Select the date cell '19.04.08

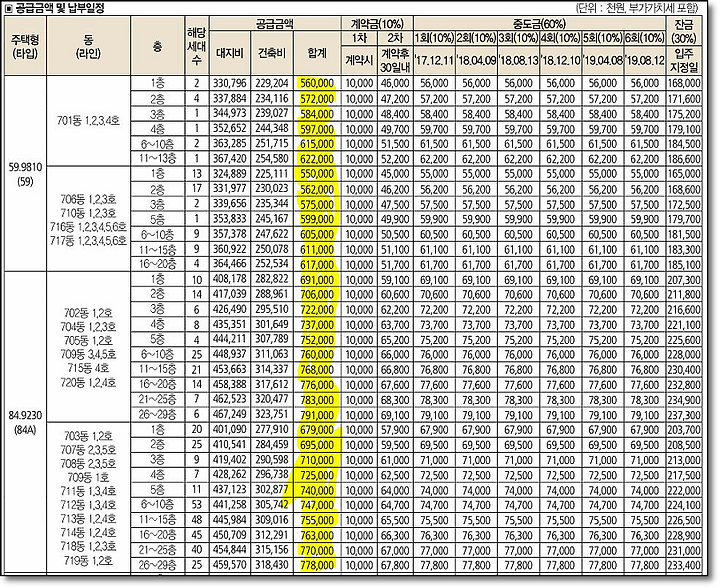602,61
